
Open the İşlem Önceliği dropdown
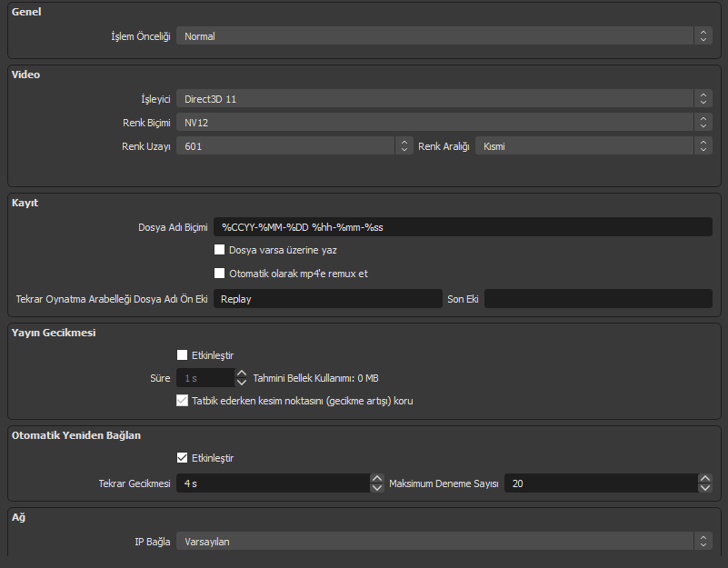pos(444,36)
